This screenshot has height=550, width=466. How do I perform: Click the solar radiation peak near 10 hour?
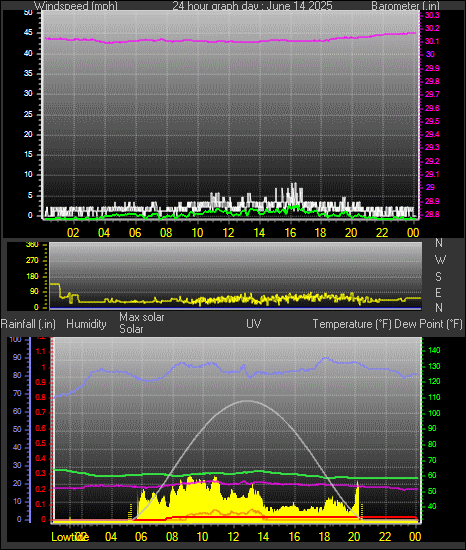click(190, 478)
